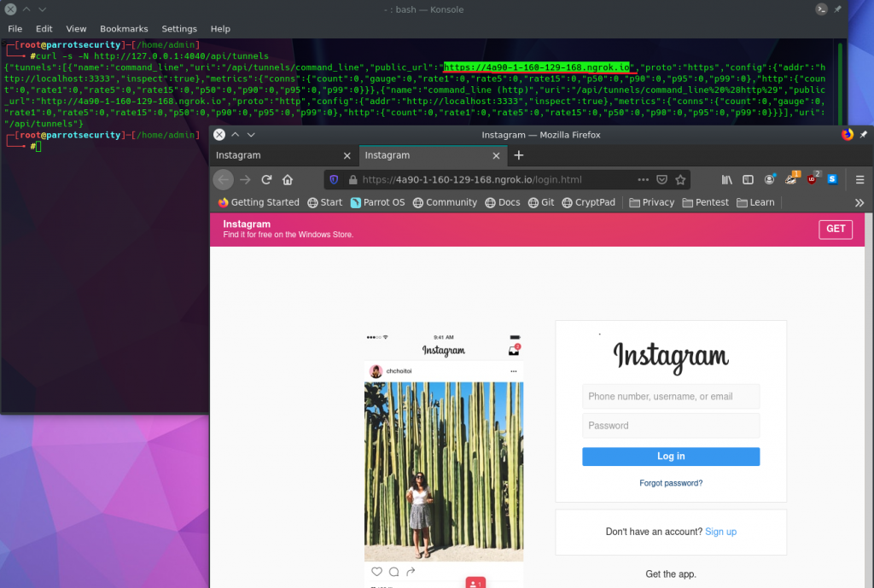Click the chchoitoi profile avatar
Image resolution: width=874 pixels, height=588 pixels.
[x=376, y=371]
